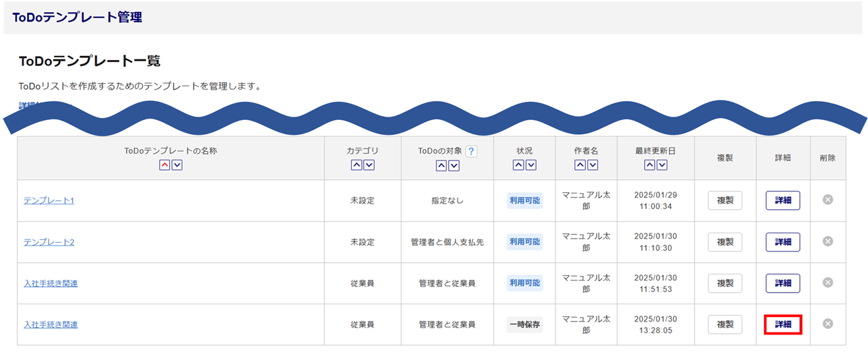The height and width of the screenshot is (352, 868).
Task: Open help icon beside ToDoの対象
Action: coord(471,152)
